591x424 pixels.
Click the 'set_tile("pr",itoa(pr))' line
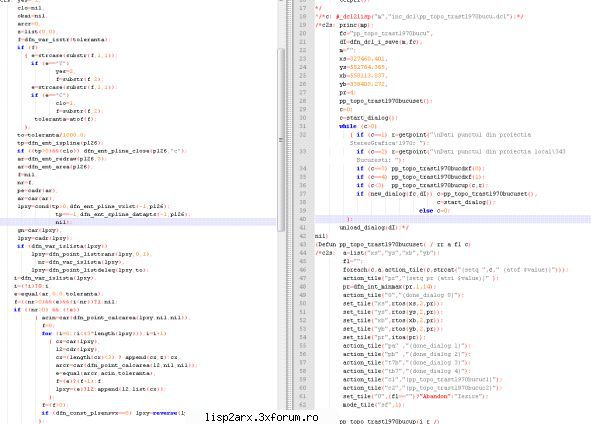(384, 337)
